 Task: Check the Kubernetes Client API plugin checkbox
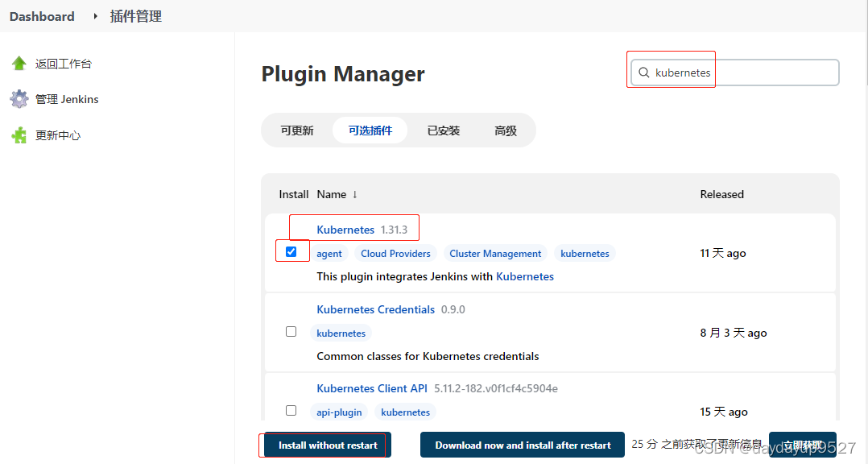tap(291, 410)
